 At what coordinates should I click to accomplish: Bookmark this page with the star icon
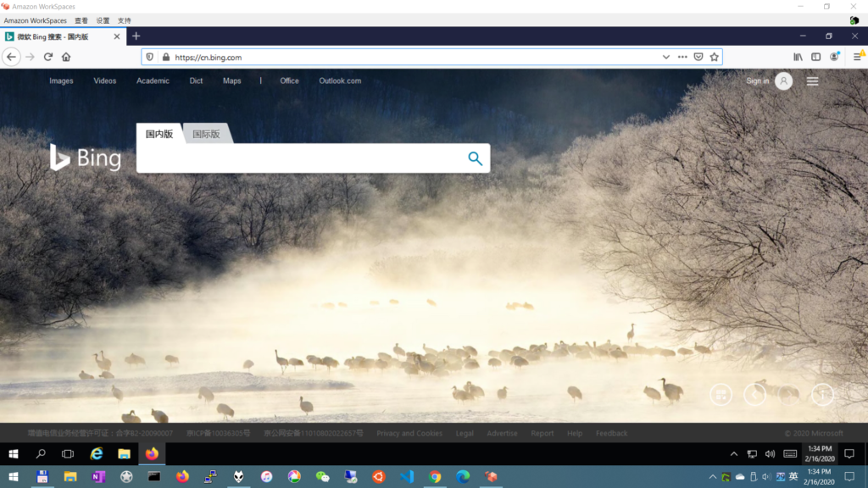714,57
